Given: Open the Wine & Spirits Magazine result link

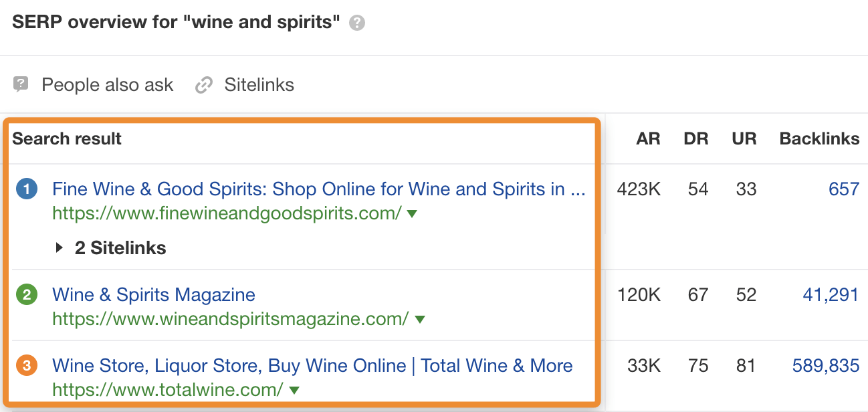Looking at the screenshot, I should pos(153,294).
